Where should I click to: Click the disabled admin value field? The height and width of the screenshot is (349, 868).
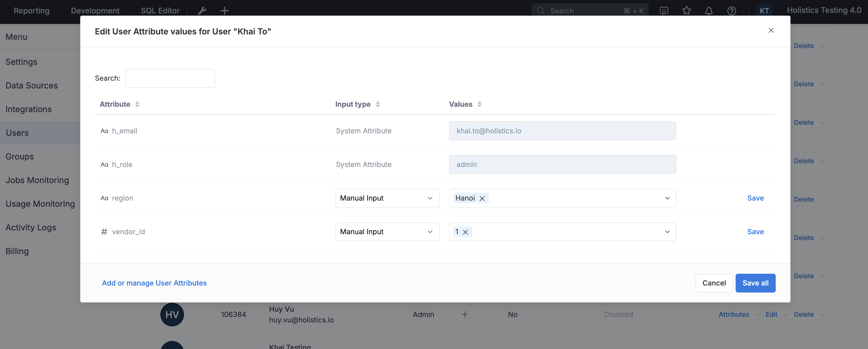point(562,164)
